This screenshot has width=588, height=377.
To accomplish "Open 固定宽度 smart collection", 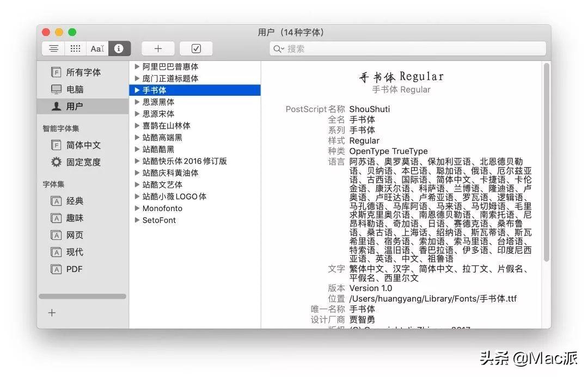I will click(83, 162).
